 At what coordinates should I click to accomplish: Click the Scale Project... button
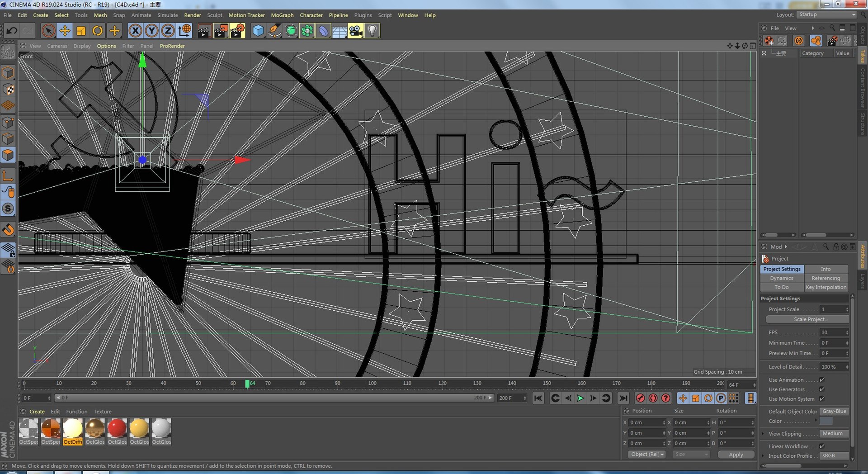pos(807,319)
